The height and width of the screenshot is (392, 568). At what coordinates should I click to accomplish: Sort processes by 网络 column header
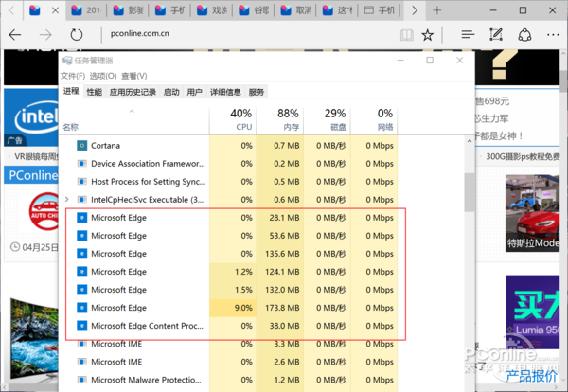coord(374,120)
